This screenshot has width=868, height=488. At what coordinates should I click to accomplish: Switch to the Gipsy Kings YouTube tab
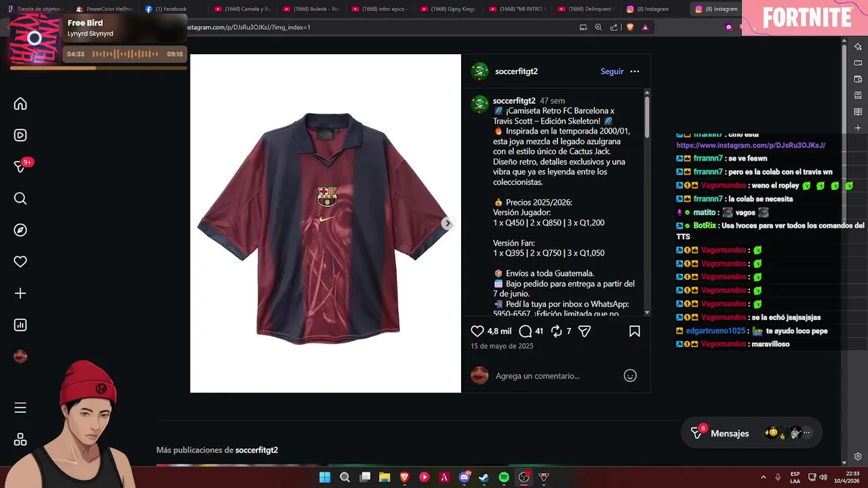(x=448, y=9)
